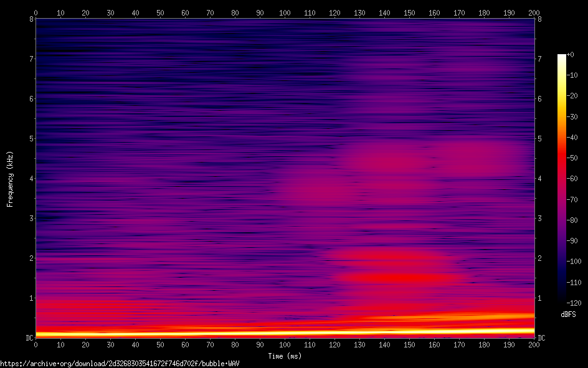Click the DC label on right axis
588x368 pixels.
point(541,337)
